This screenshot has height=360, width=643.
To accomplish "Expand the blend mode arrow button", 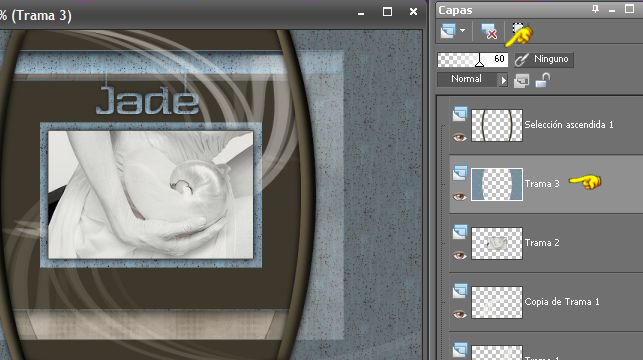I will (502, 80).
